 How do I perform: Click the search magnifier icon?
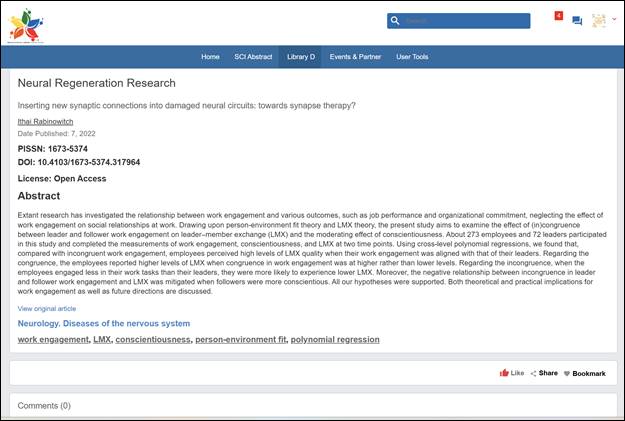click(x=396, y=21)
